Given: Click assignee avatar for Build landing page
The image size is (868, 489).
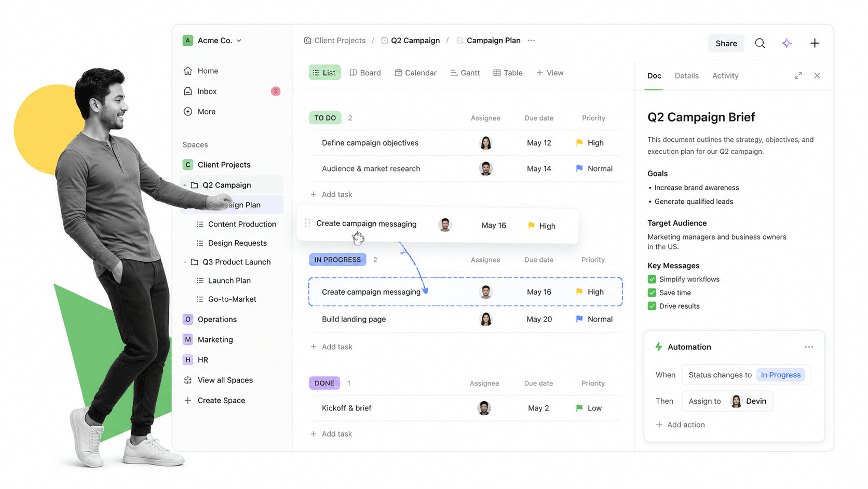Looking at the screenshot, I should 486,319.
